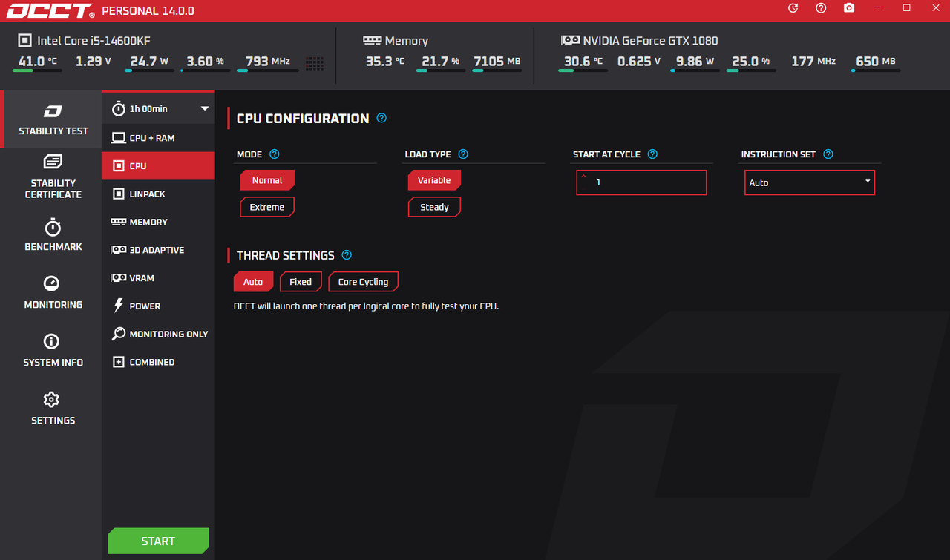Select the CPU test entry
The width and height of the screenshot is (950, 560).
point(158,166)
